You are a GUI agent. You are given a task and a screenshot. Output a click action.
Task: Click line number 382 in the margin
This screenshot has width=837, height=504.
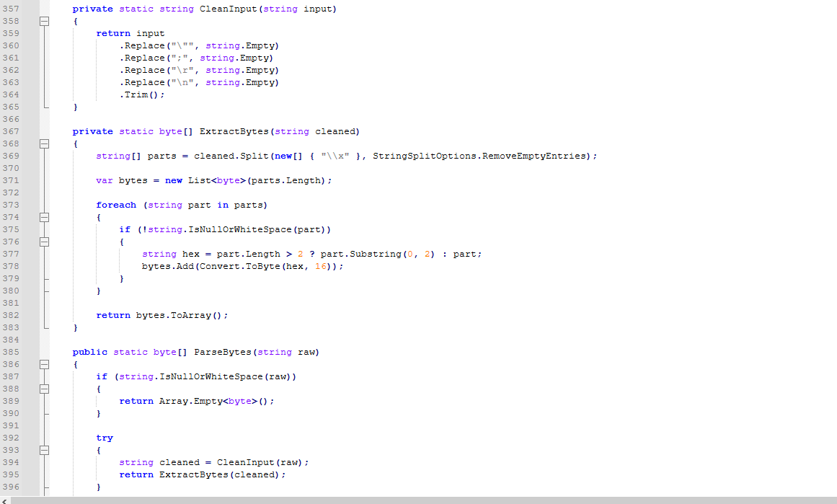(x=11, y=316)
